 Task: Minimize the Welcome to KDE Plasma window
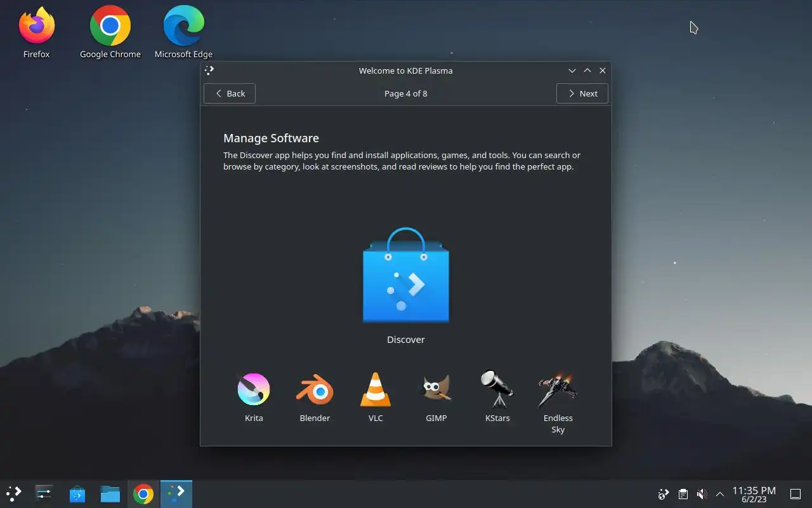(572, 70)
